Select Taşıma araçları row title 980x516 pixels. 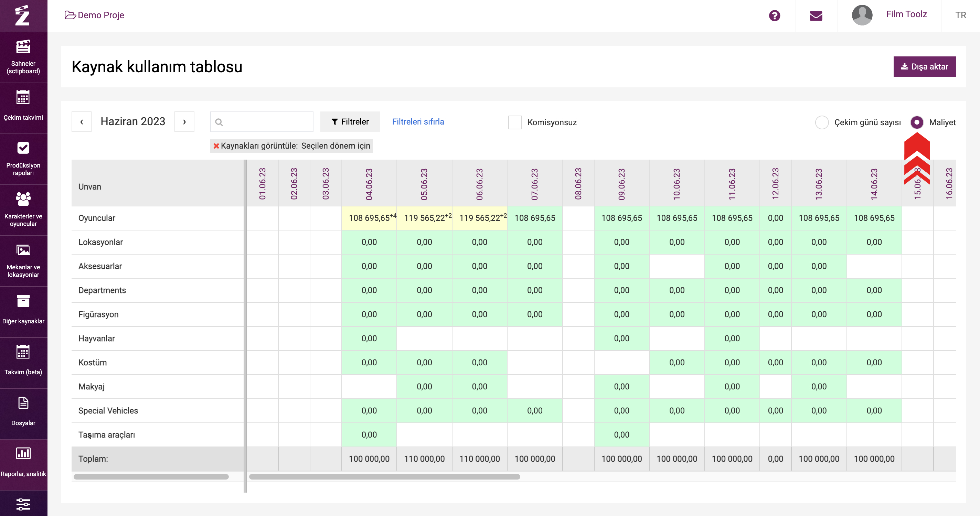click(107, 435)
